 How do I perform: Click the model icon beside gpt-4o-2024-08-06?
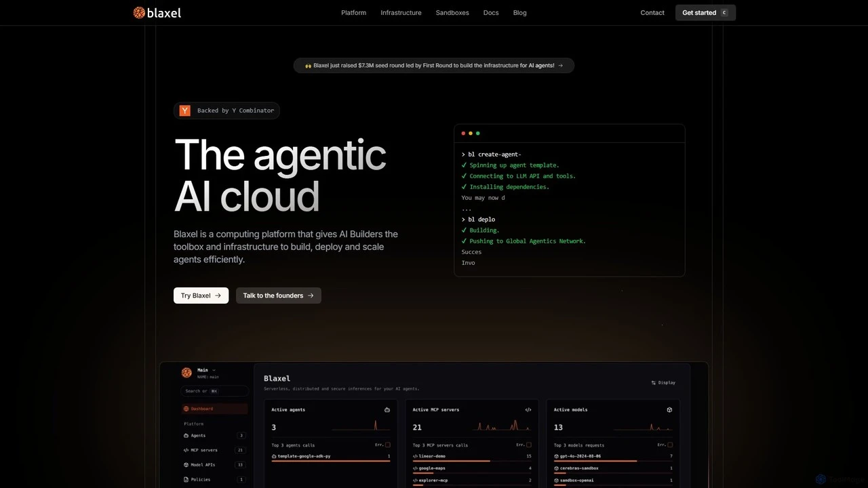coord(556,457)
